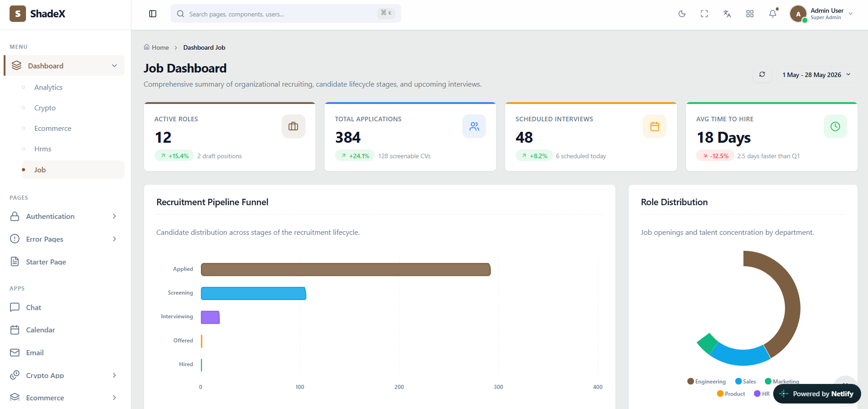Open the notifications bell

(773, 14)
